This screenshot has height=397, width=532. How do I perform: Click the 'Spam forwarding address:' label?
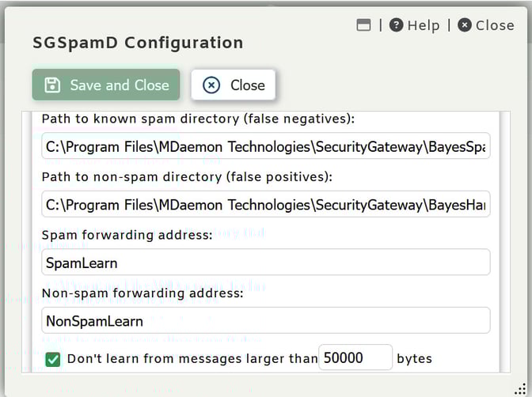tap(127, 236)
